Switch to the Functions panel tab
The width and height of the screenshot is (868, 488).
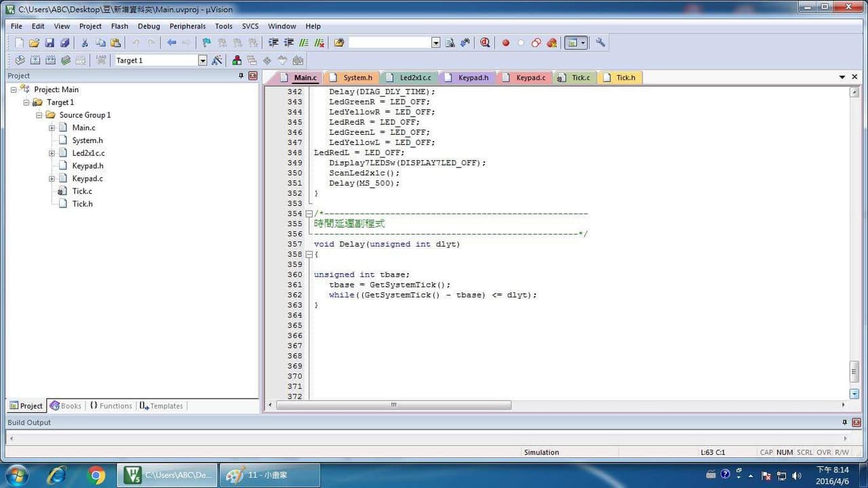click(111, 406)
